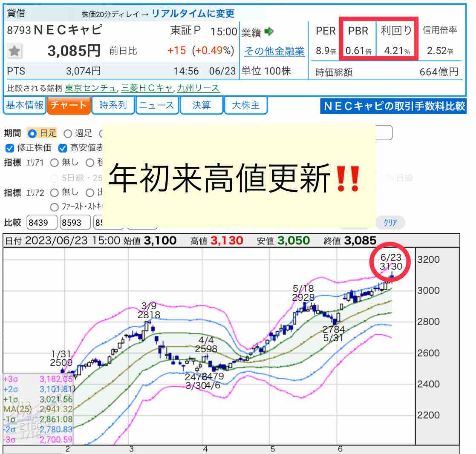476x454 pixels.
Task: Toggle the 高安値表示 checkbox
Action: pyautogui.click(x=63, y=148)
